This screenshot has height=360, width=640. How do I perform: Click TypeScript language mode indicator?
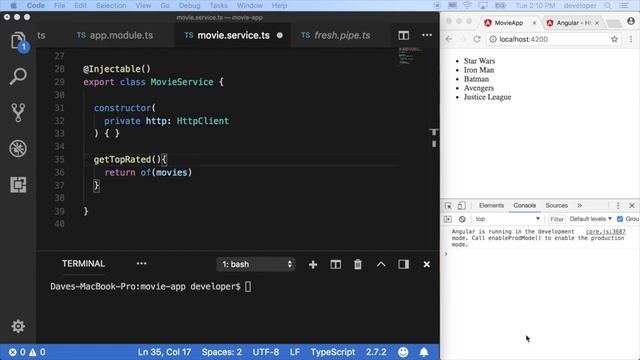[333, 352]
